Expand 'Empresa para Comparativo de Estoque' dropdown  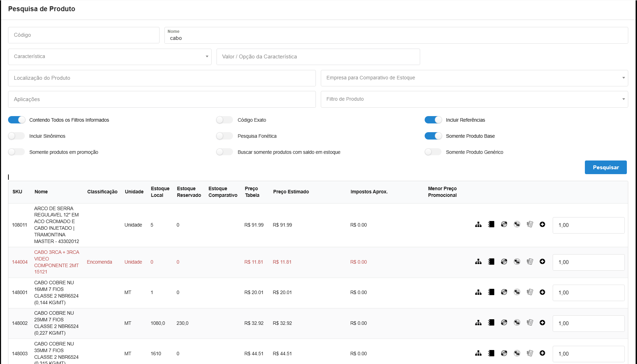pos(474,78)
